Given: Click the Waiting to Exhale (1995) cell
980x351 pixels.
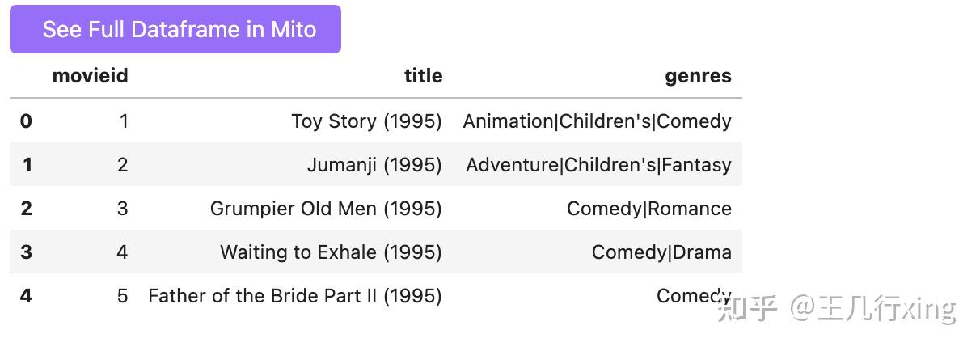Looking at the screenshot, I should point(331,252).
